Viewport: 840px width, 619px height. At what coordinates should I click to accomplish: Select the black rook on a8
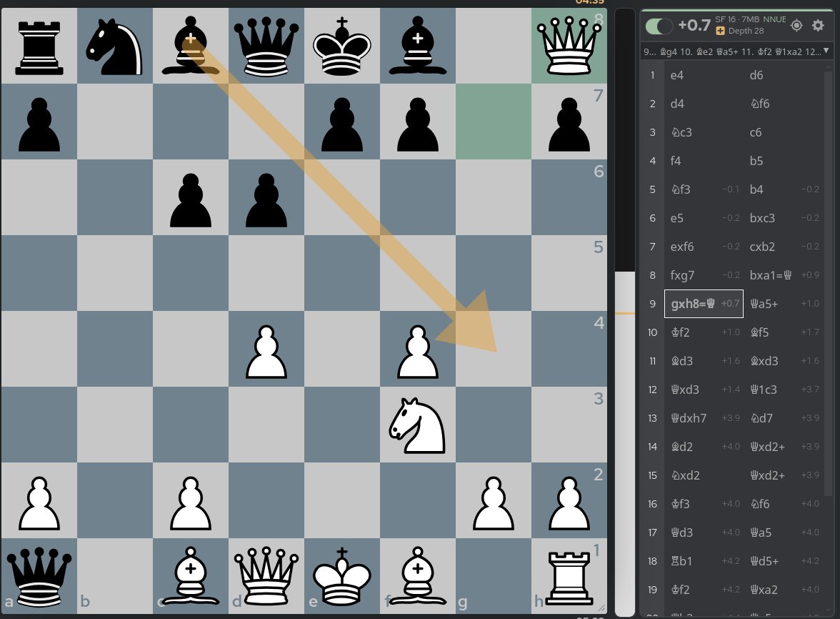coord(39,46)
